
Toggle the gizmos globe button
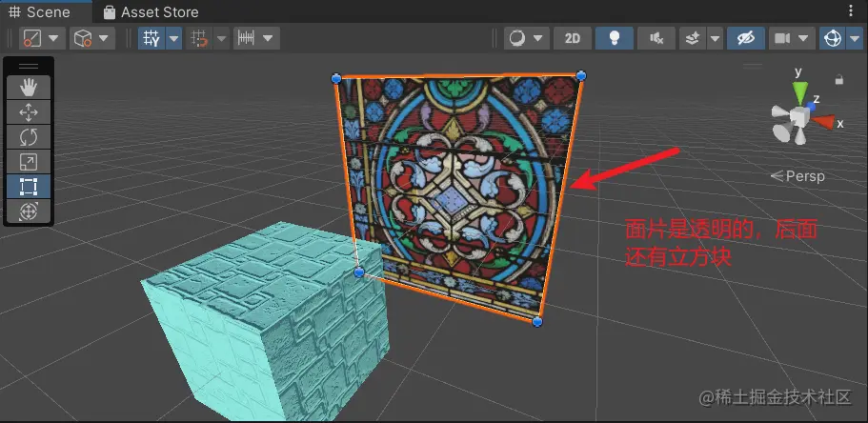click(832, 38)
